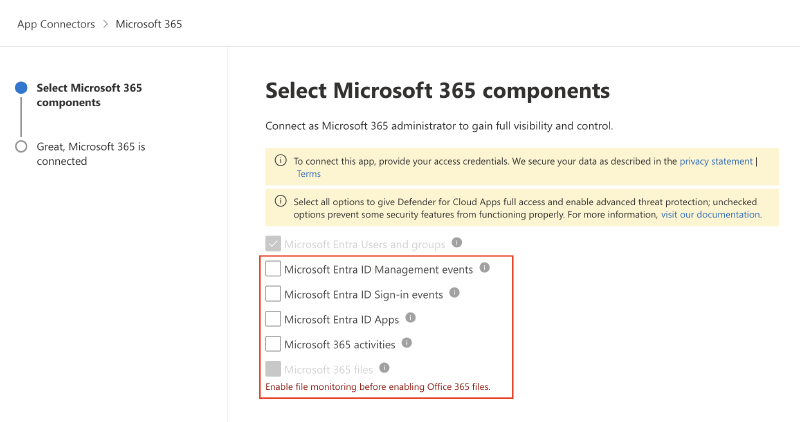The width and height of the screenshot is (800, 422).
Task: Click the disabled Microsoft 365 files checkbox
Action: [x=273, y=368]
